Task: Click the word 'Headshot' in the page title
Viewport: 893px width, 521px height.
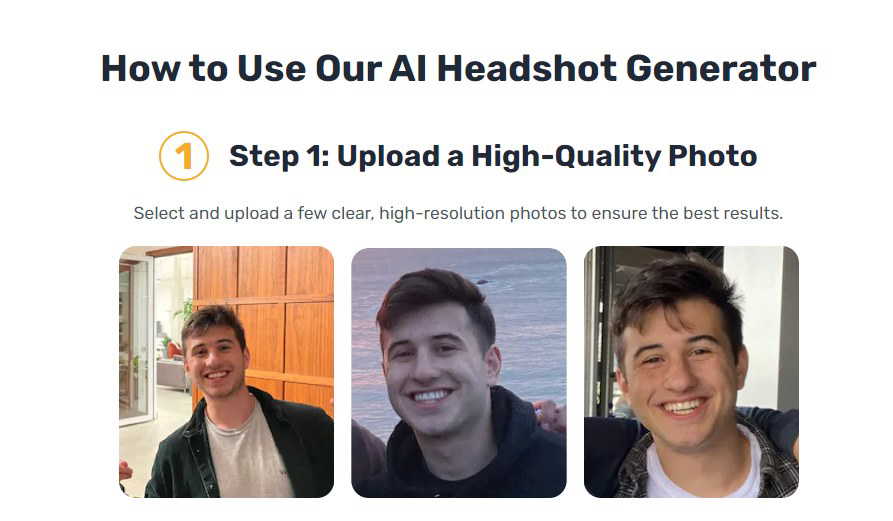Action: point(526,69)
